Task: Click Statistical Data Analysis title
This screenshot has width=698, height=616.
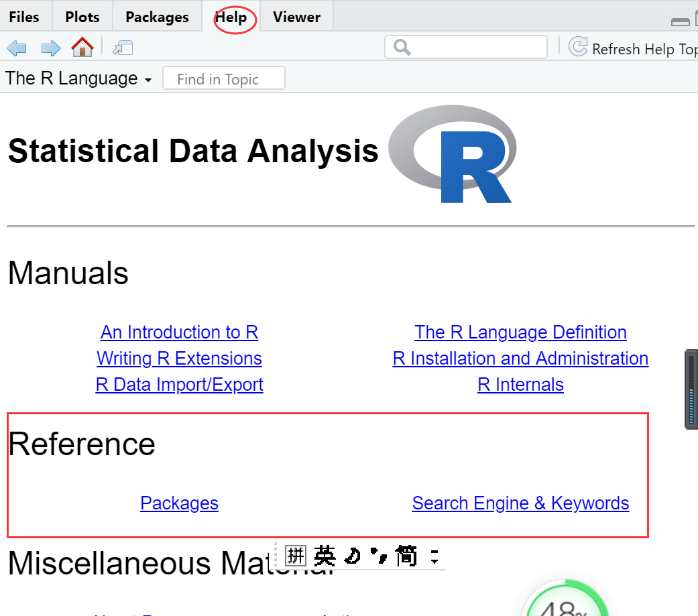Action: coord(193,151)
